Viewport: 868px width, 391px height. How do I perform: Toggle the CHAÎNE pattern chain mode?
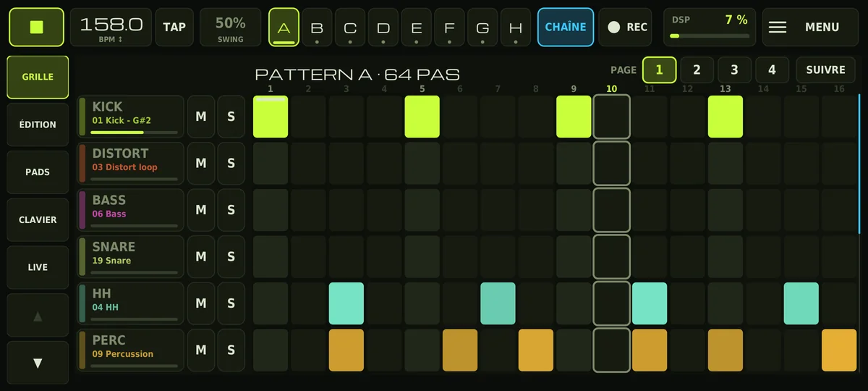click(566, 27)
